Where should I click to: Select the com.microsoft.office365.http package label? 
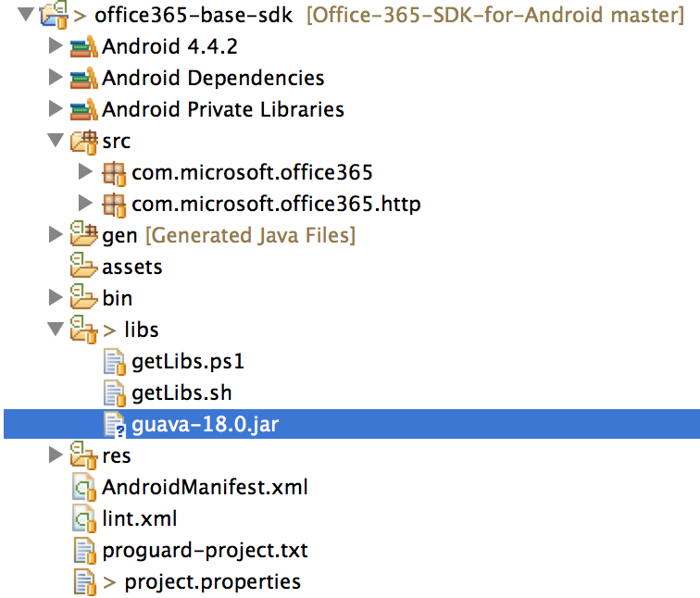(x=276, y=205)
